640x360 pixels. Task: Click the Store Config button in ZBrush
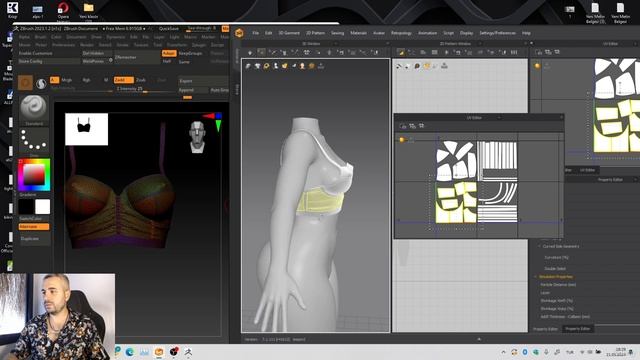[x=49, y=61]
